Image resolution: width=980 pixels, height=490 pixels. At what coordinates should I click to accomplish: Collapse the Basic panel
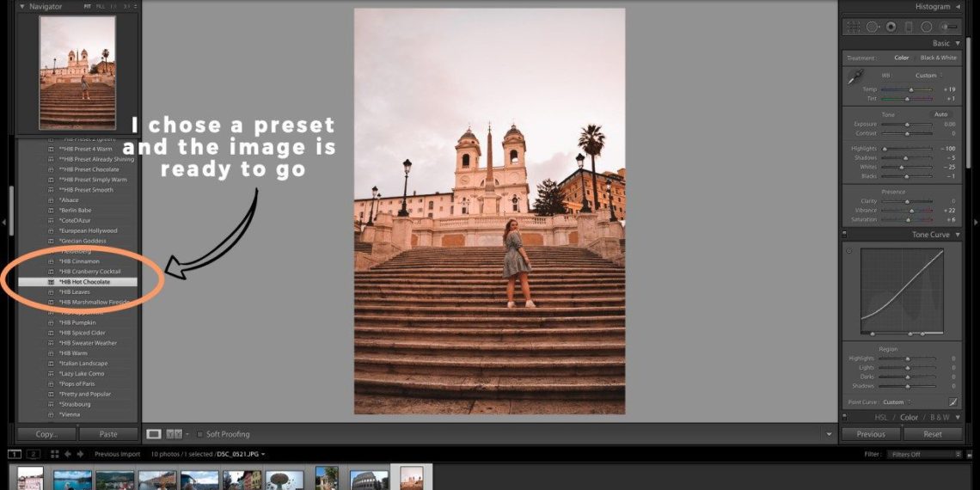click(957, 43)
